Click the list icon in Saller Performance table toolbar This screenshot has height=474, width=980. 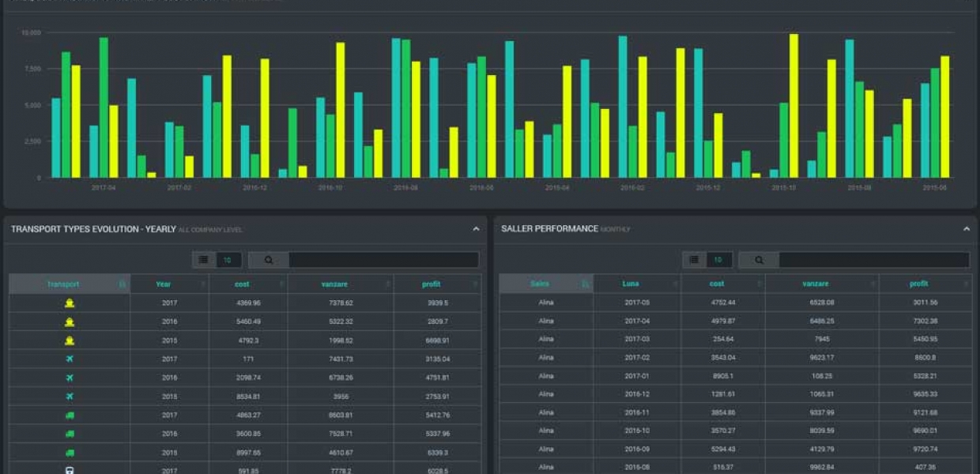694,260
